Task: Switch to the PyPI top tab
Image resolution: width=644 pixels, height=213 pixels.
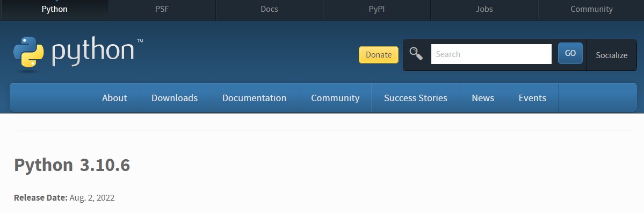Action: tap(377, 9)
